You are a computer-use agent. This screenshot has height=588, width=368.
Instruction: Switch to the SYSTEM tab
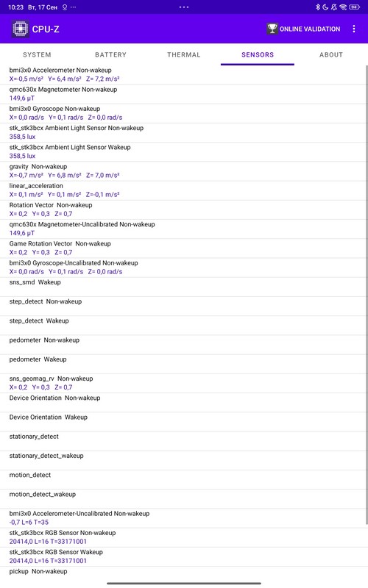click(x=37, y=54)
